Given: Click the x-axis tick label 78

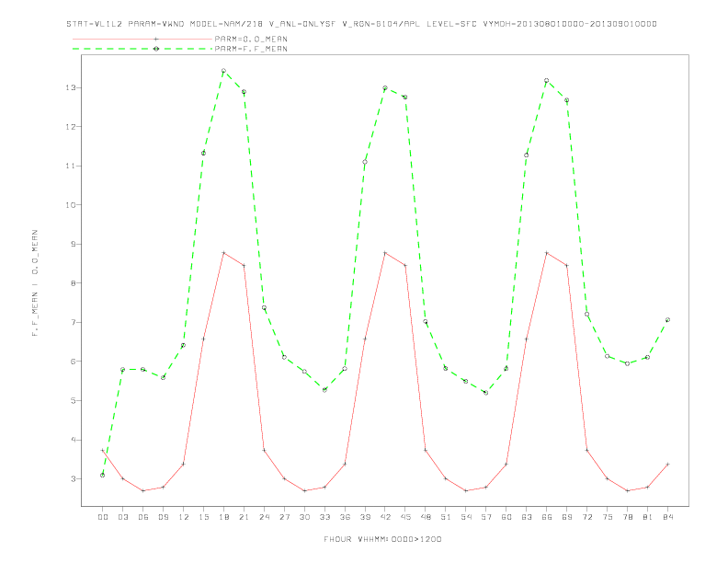Looking at the screenshot, I should point(628,517).
